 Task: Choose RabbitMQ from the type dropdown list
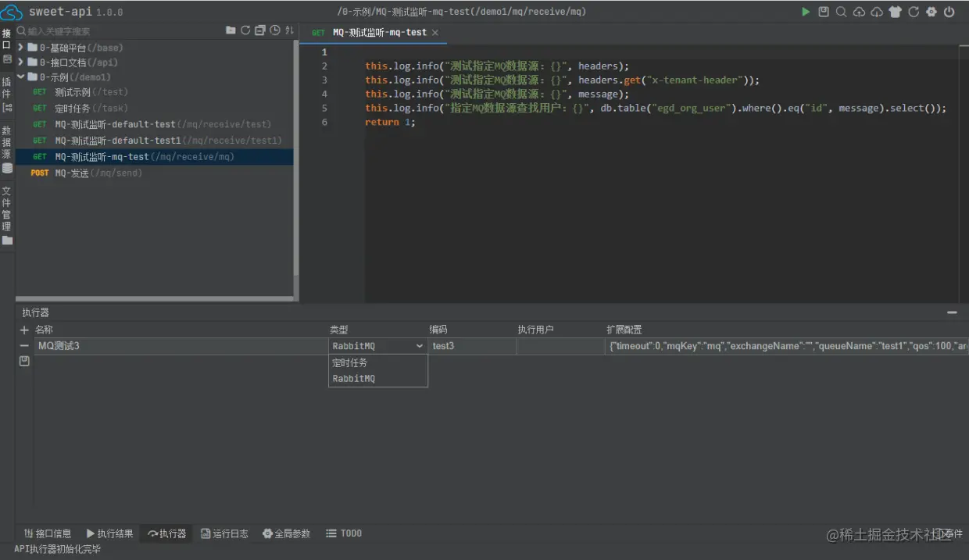(x=378, y=379)
